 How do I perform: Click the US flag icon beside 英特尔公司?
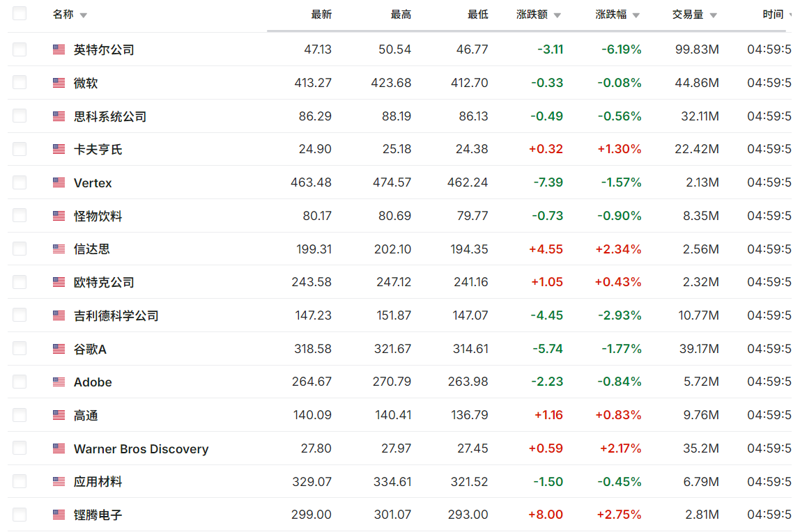[59, 49]
